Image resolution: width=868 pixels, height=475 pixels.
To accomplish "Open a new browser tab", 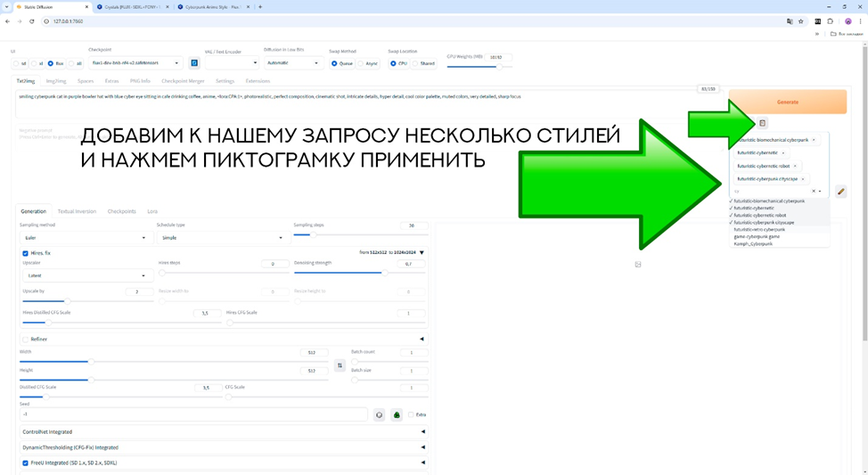I will (260, 7).
